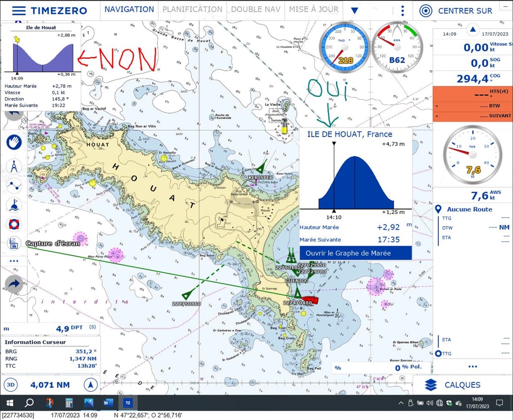Click the Hauteur Marée +2,92 value
Image resolution: width=513 pixels, height=420 pixels.
tap(388, 227)
